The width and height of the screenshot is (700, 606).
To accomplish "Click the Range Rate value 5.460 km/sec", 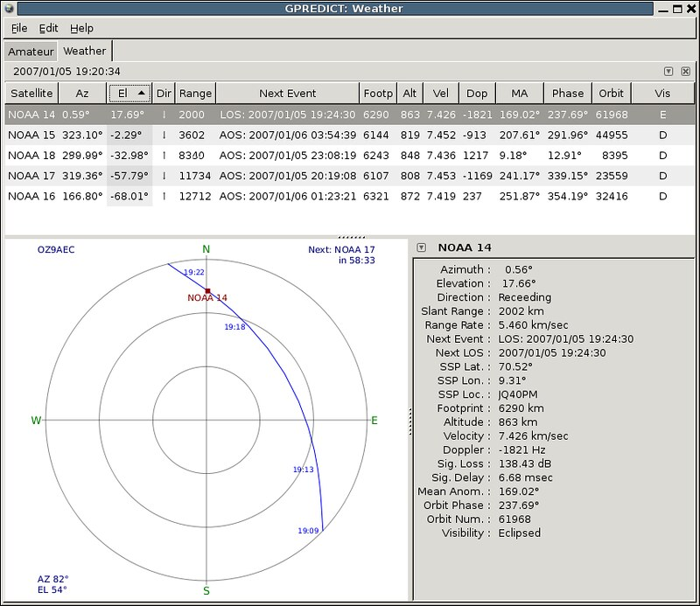I will (x=533, y=325).
